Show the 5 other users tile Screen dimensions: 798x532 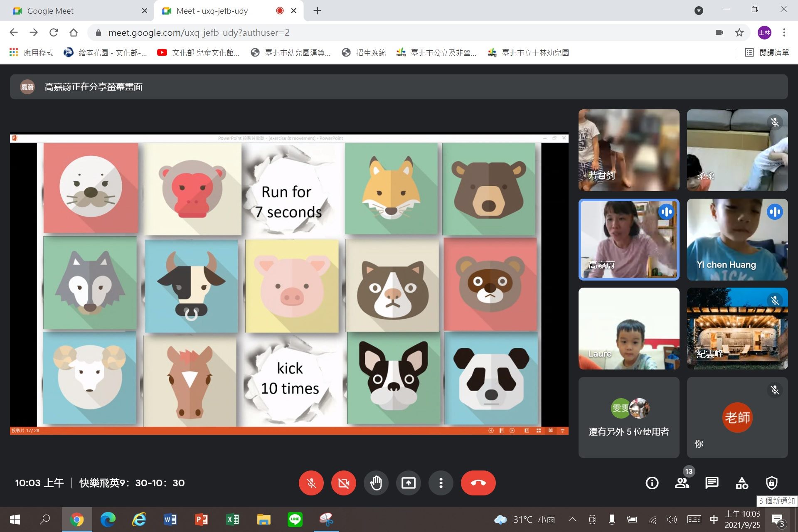click(629, 417)
